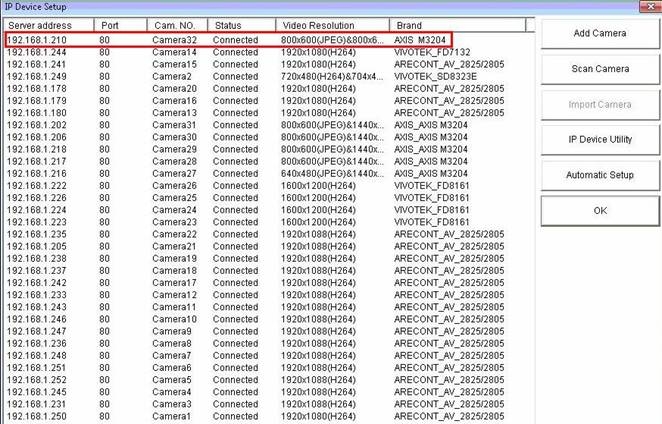Select the Camera23 entry

(174, 222)
